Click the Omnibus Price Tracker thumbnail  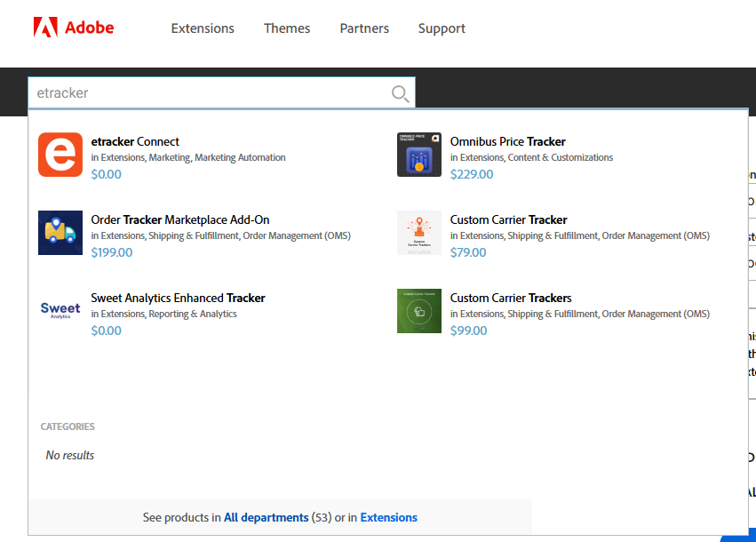(419, 155)
